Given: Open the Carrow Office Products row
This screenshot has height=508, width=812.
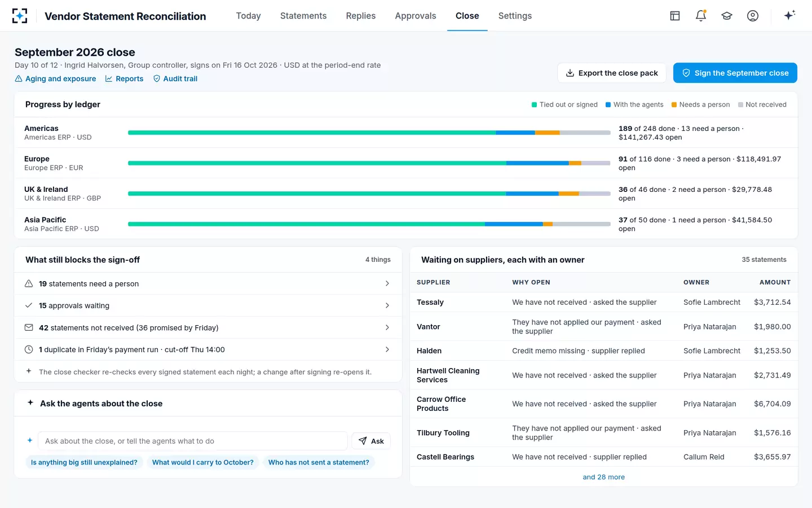Looking at the screenshot, I should coord(603,404).
